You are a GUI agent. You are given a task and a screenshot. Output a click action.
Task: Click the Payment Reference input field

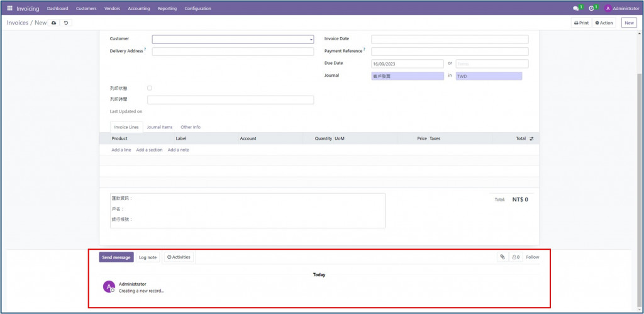(450, 52)
